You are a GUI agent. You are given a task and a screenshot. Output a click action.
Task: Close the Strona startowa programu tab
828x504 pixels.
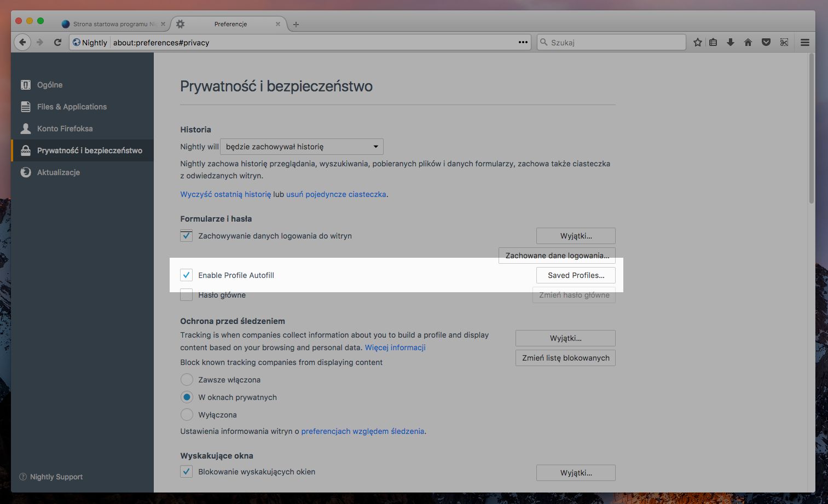tap(163, 24)
